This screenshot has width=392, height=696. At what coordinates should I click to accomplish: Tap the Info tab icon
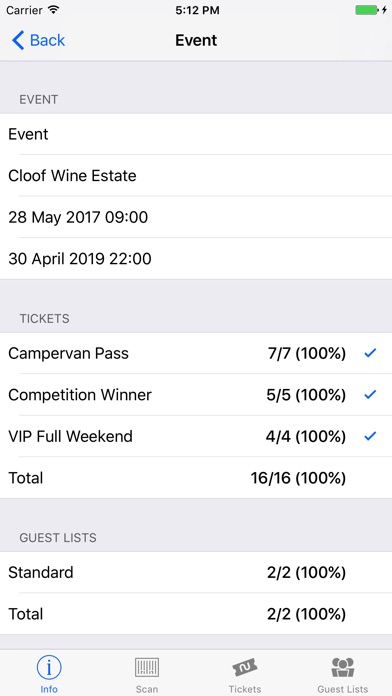click(x=49, y=667)
